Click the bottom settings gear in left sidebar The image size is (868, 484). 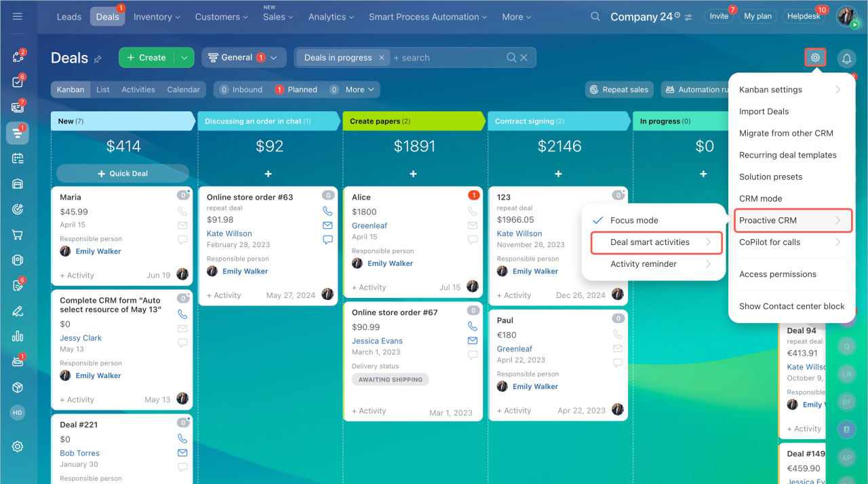pos(18,446)
